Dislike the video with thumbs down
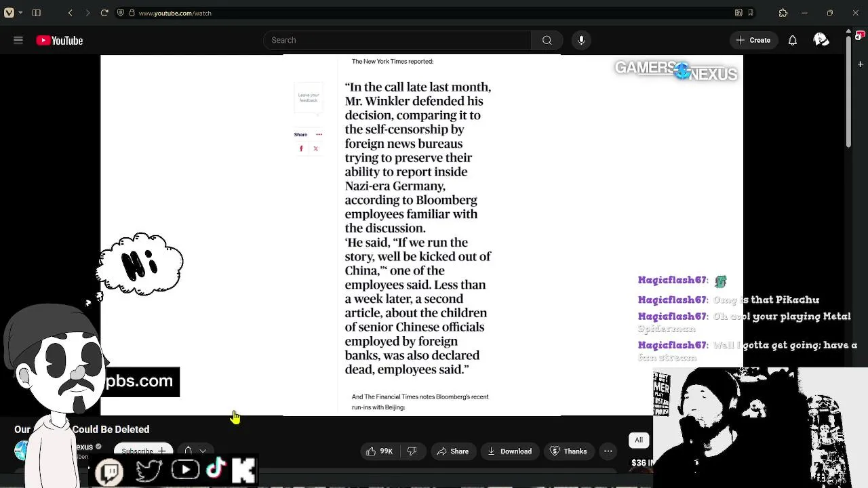Viewport: 868px width, 488px height. 412,451
